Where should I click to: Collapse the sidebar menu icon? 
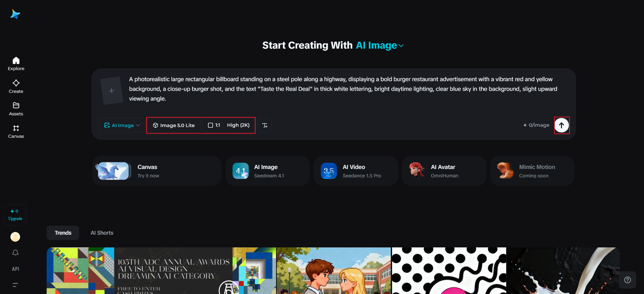click(15, 285)
